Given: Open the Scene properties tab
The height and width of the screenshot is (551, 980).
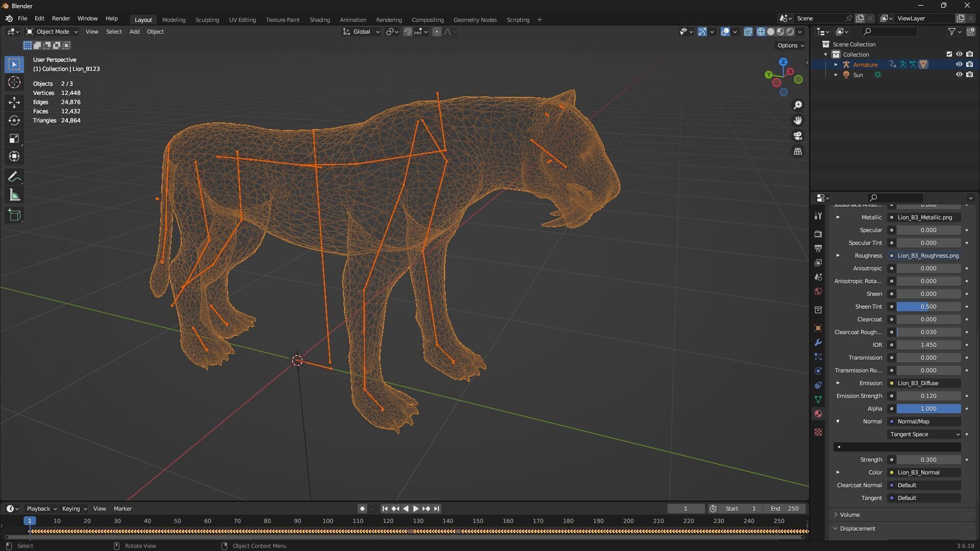Looking at the screenshot, I should (x=818, y=277).
